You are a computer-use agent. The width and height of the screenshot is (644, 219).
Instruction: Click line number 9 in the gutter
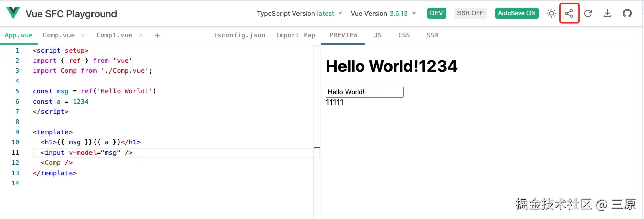coord(17,132)
